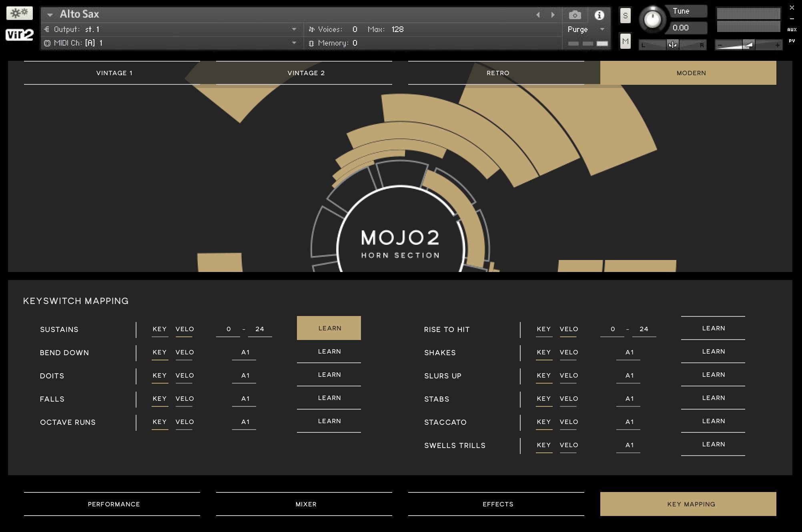
Task: Open the Mixer page
Action: 304,504
